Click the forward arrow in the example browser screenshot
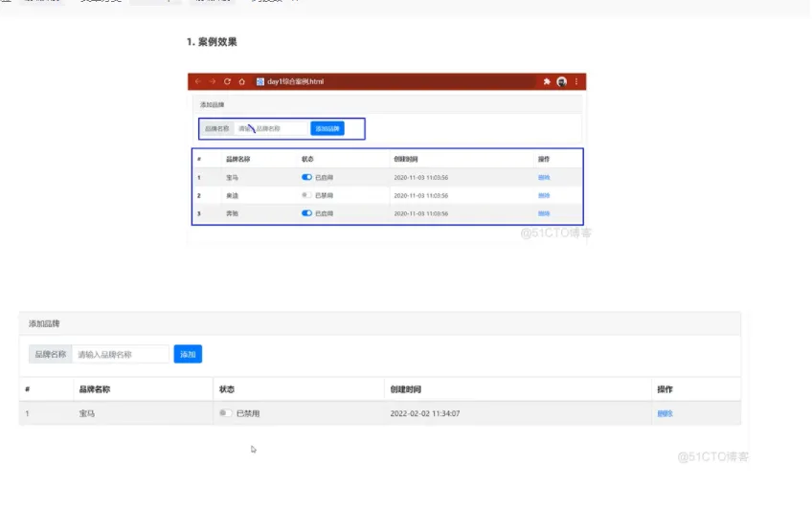Viewport: 812px width, 508px height. coord(213,81)
